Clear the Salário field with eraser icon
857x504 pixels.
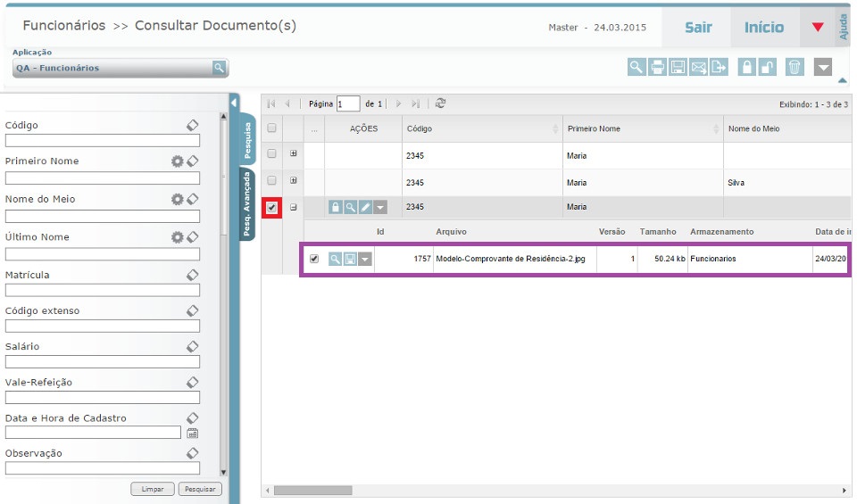pyautogui.click(x=192, y=346)
